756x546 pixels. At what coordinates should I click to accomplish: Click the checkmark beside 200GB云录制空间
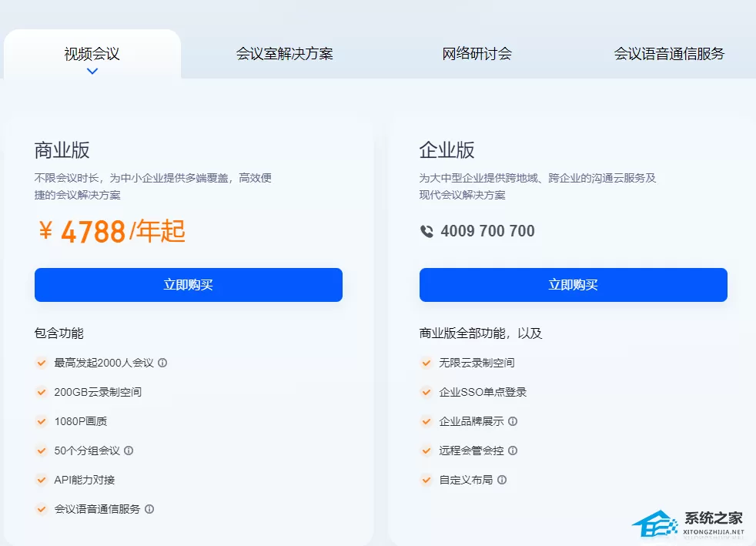42,392
